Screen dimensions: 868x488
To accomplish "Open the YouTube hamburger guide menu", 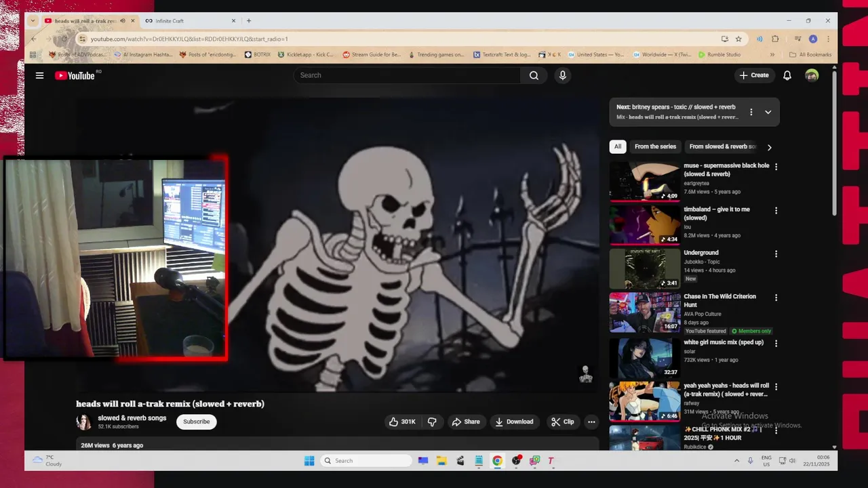I will tap(40, 75).
